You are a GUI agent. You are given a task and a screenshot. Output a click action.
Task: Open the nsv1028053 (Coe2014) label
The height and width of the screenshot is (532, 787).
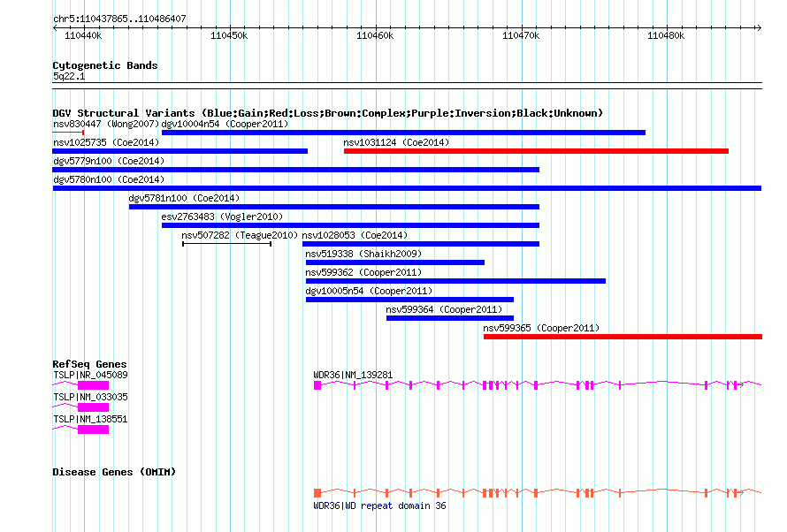click(355, 235)
